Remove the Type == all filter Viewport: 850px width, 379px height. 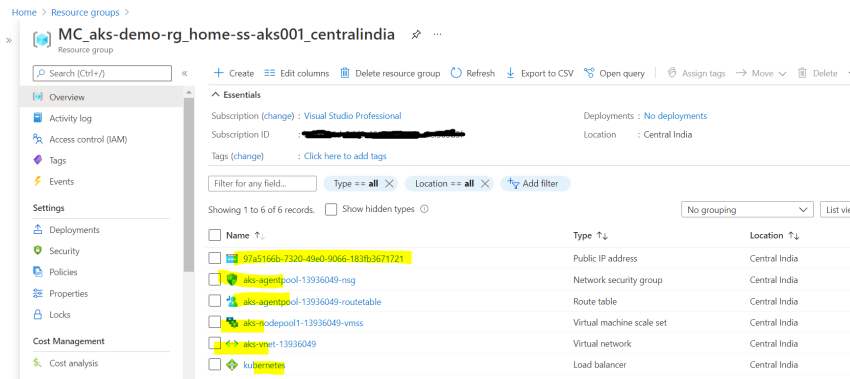(389, 184)
